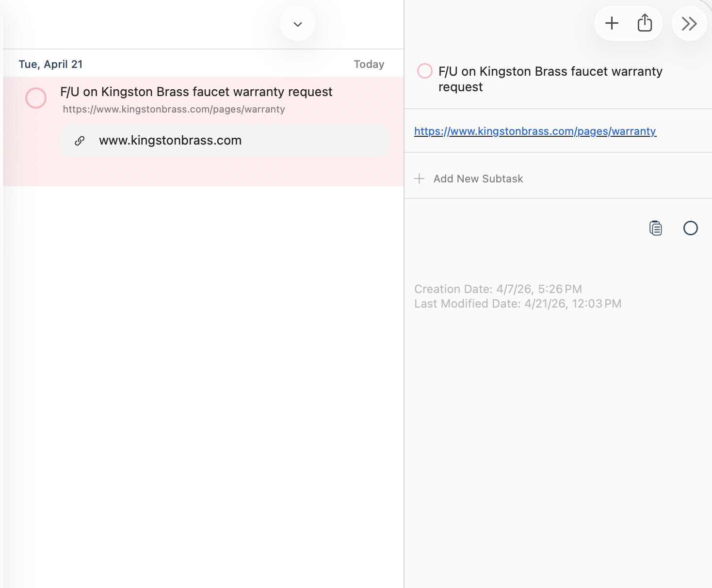Click the gray warranty URL under task title
The width and height of the screenshot is (712, 588).
[174, 109]
